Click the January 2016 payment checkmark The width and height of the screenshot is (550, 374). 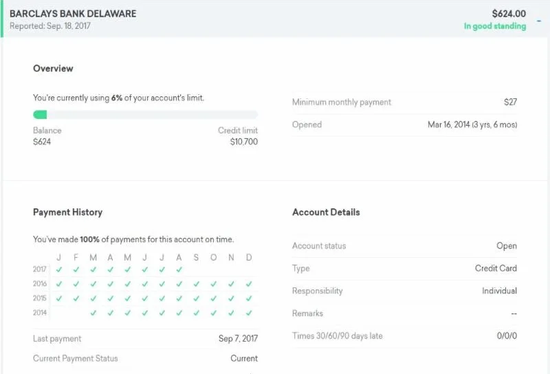tap(59, 284)
